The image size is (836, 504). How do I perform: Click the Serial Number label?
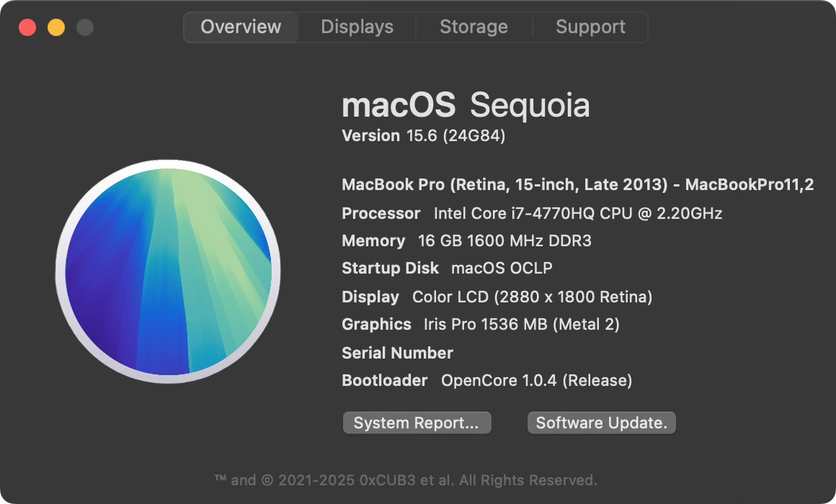397,353
